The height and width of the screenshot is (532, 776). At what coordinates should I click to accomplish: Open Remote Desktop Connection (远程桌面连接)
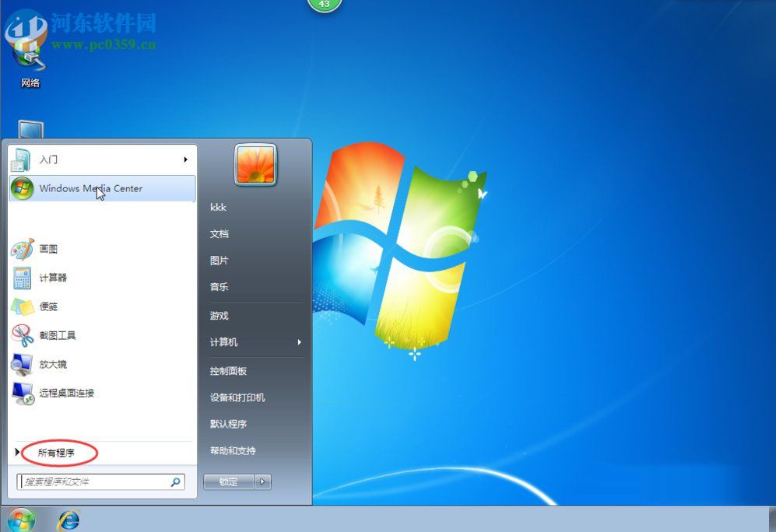[x=65, y=393]
